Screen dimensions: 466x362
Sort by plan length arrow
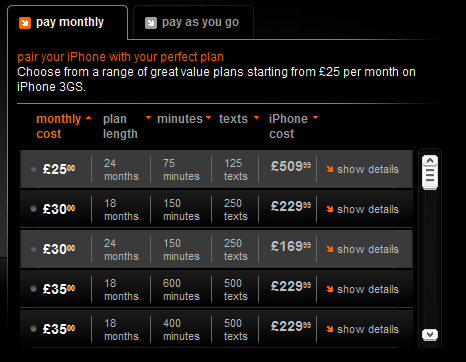[x=148, y=117]
